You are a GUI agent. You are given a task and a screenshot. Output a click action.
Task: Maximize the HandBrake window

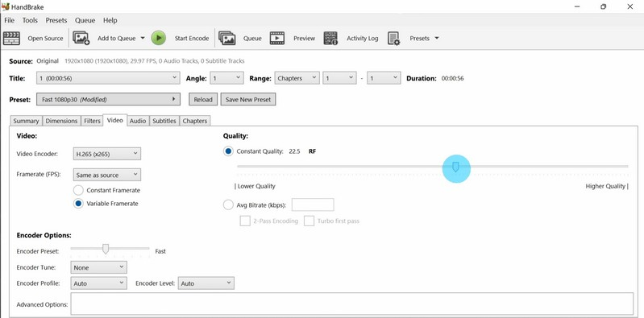604,7
